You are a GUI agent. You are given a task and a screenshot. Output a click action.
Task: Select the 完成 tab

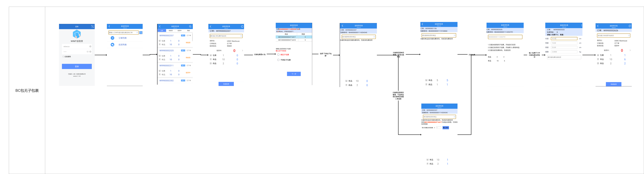click(188, 30)
